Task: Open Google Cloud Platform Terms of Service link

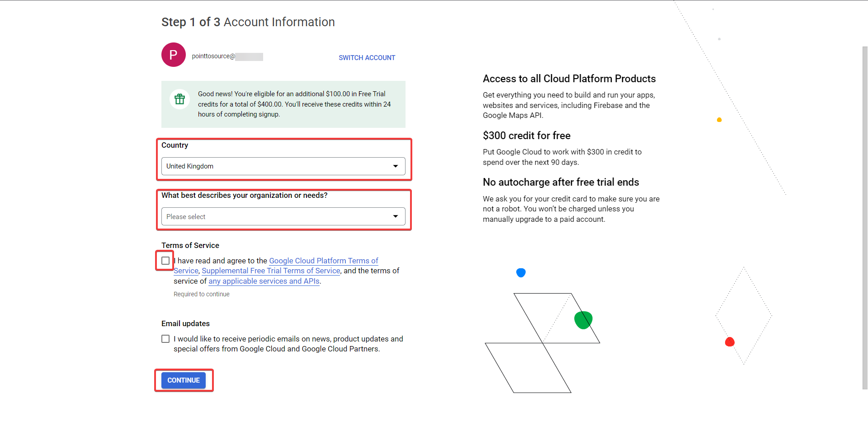Action: pos(324,261)
